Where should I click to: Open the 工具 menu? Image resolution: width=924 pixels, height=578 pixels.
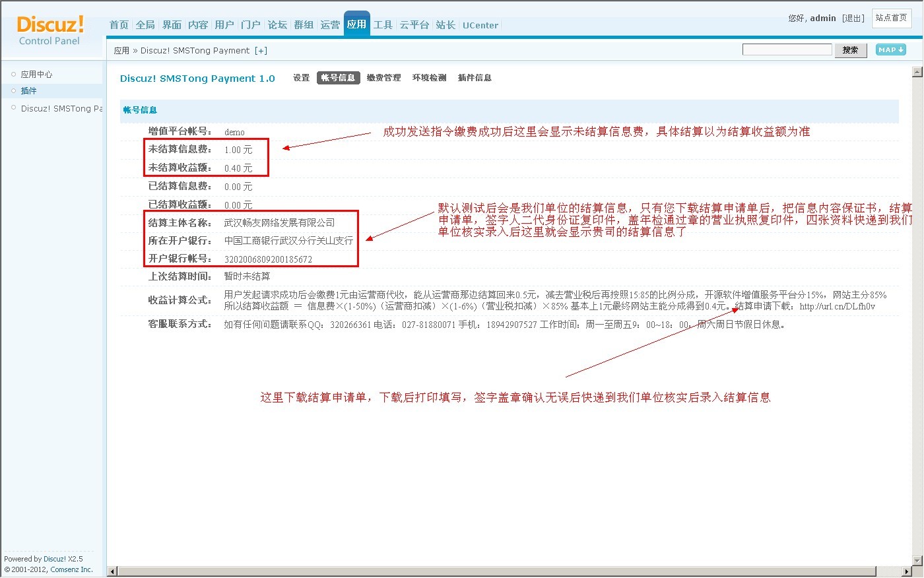(383, 25)
